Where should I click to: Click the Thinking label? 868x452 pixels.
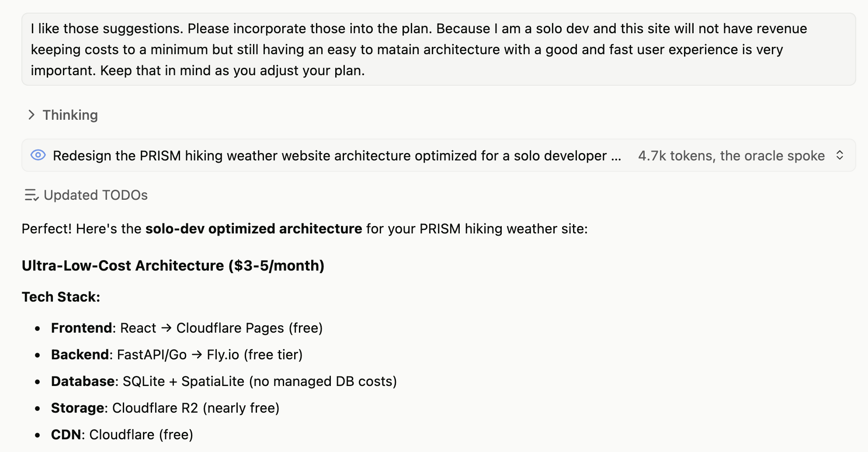[70, 115]
